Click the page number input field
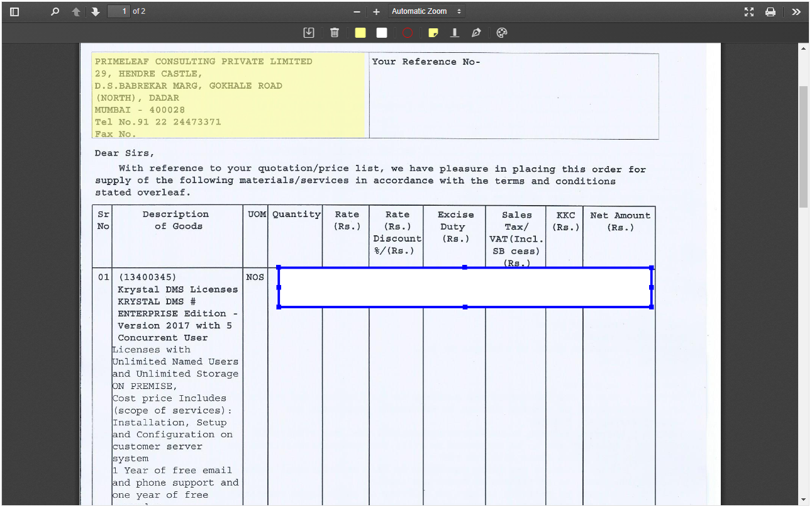Screen dimensions: 812x509 pyautogui.click(x=119, y=11)
